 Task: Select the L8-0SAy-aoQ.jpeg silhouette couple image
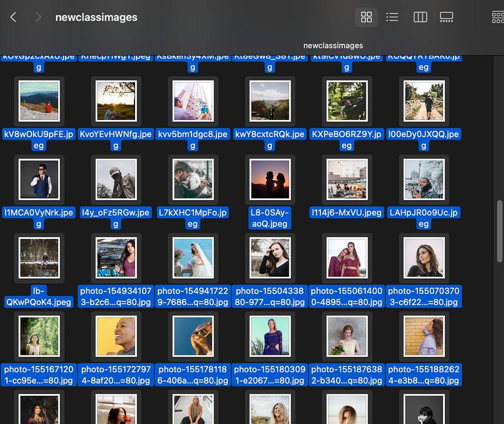270,179
